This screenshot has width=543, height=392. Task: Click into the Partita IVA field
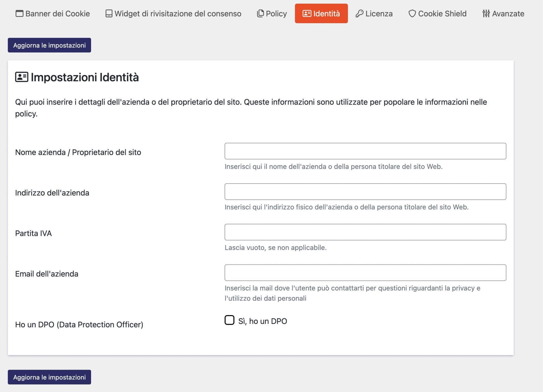(x=365, y=232)
